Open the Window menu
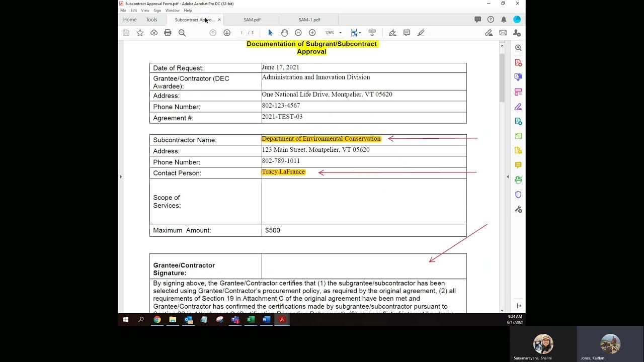644x362 pixels. (x=173, y=10)
